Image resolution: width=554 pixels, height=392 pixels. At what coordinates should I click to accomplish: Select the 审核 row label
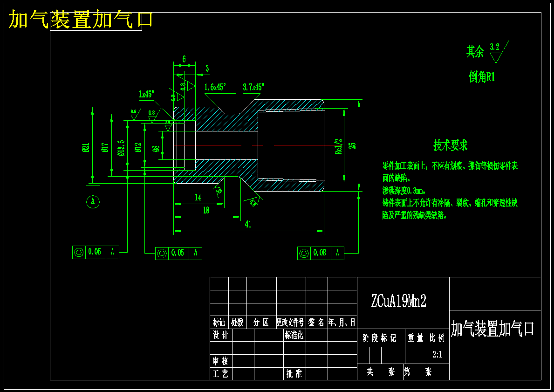(x=221, y=361)
